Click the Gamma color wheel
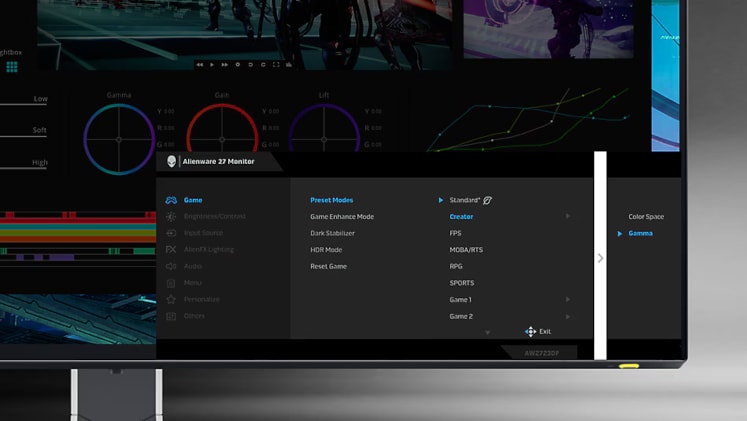This screenshot has width=747, height=421. pos(119,140)
